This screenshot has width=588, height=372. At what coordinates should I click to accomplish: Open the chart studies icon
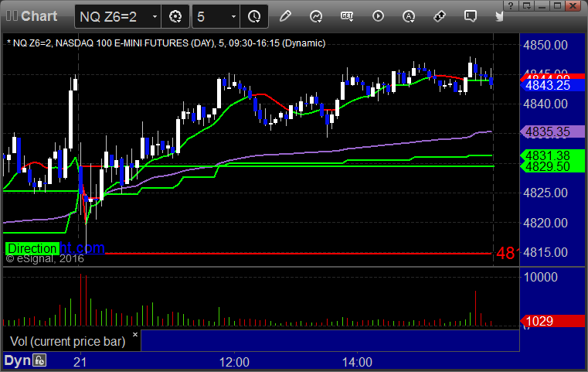[316, 16]
